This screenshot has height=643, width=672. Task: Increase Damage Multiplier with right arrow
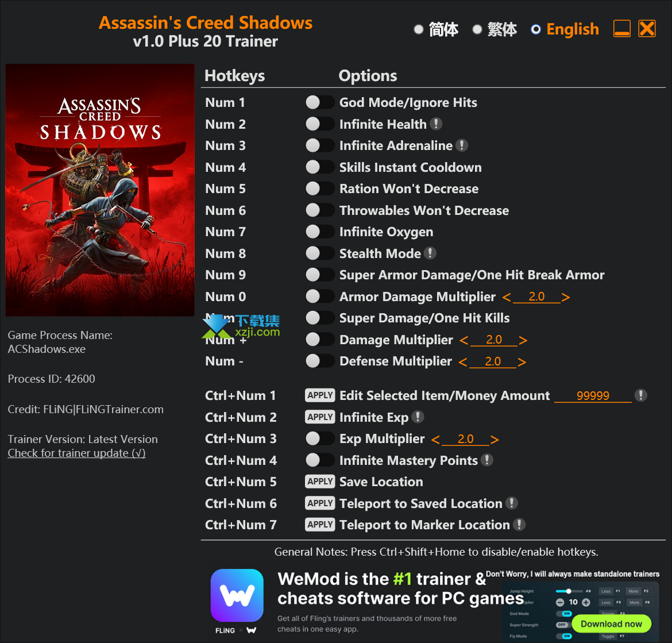coord(523,340)
